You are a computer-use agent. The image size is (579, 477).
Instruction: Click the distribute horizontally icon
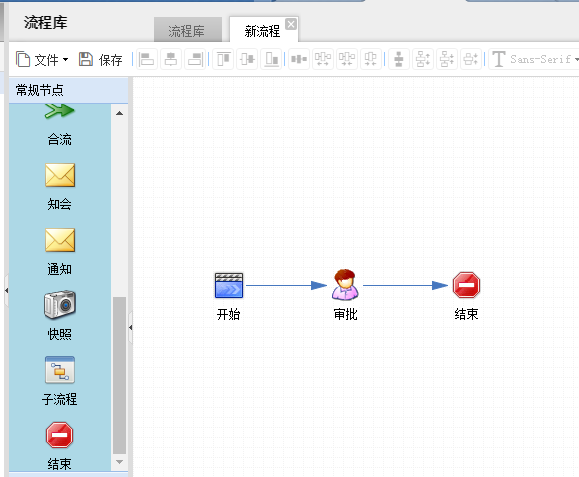click(x=299, y=59)
